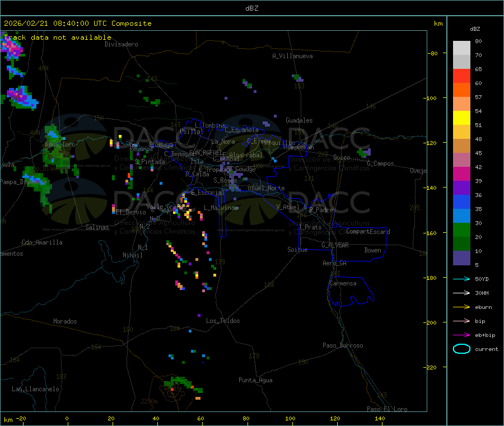This screenshot has width=504, height=426.
Task: Click the CompantEscard map label
Action: pos(368,232)
